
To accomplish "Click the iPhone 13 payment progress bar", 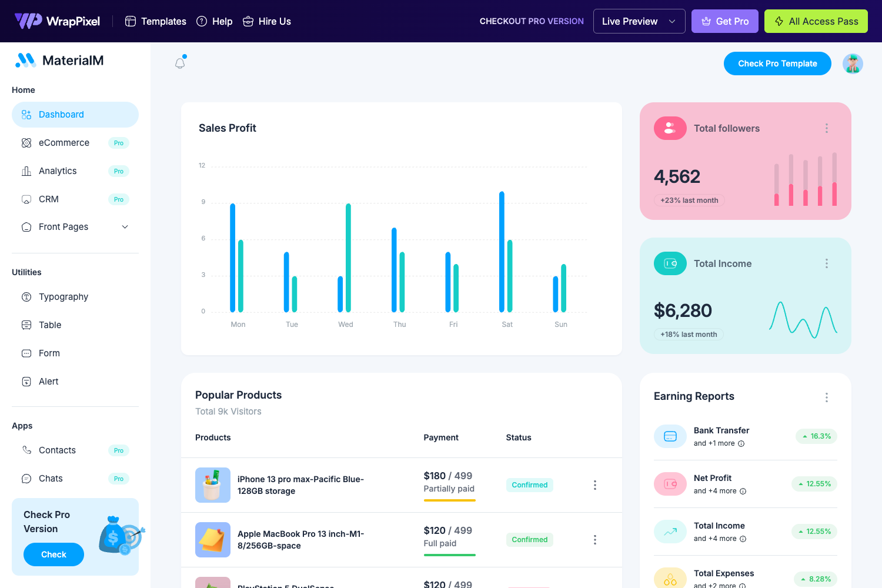I will coord(449,501).
